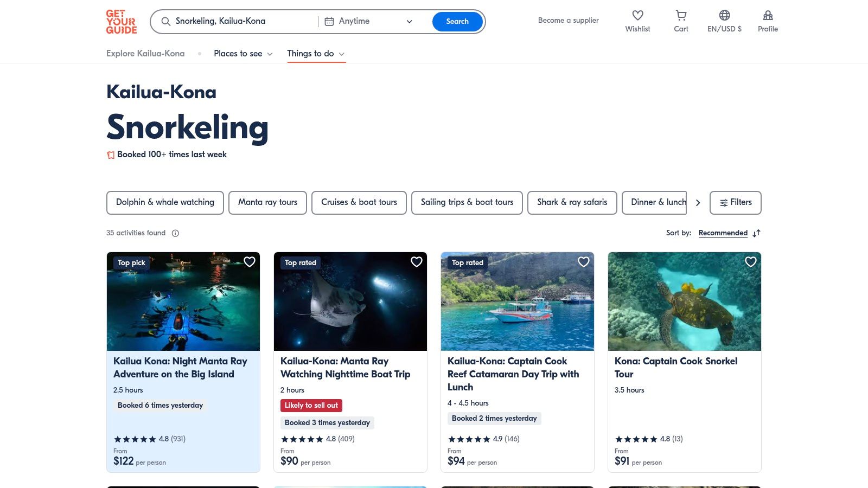Viewport: 868px width, 488px height.
Task: Wishlist the Captain Cook Reef Catamaran trip
Action: pyautogui.click(x=584, y=262)
